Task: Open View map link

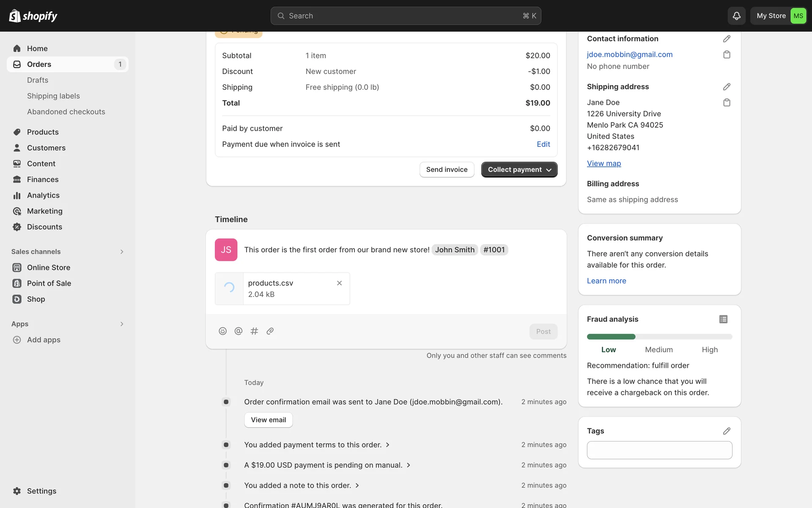Action: (x=604, y=163)
